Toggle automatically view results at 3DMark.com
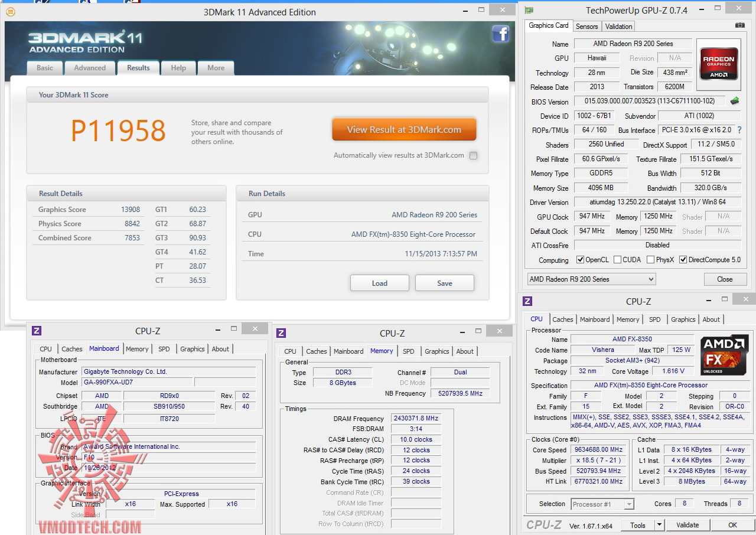Viewport: 756px width, 535px height. pyautogui.click(x=473, y=156)
